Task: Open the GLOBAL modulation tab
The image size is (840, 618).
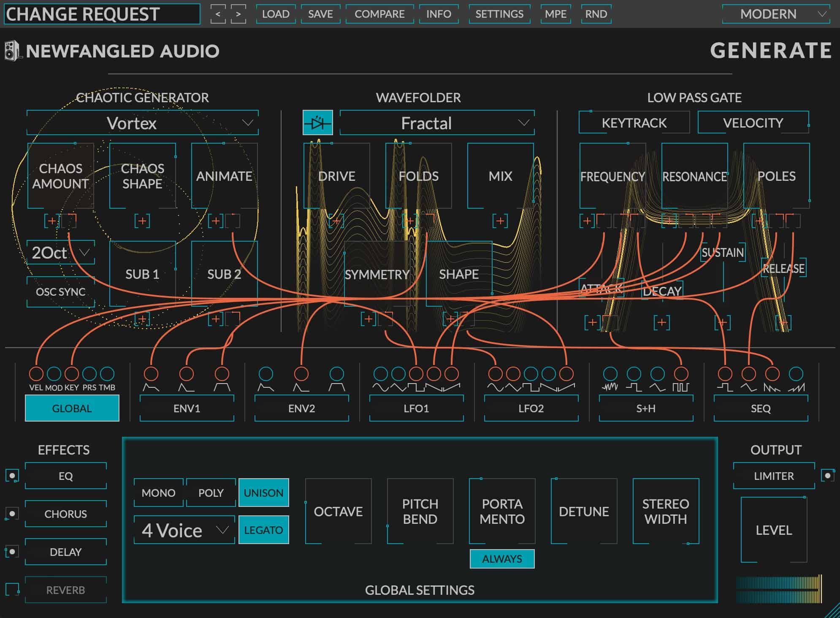Action: point(72,408)
